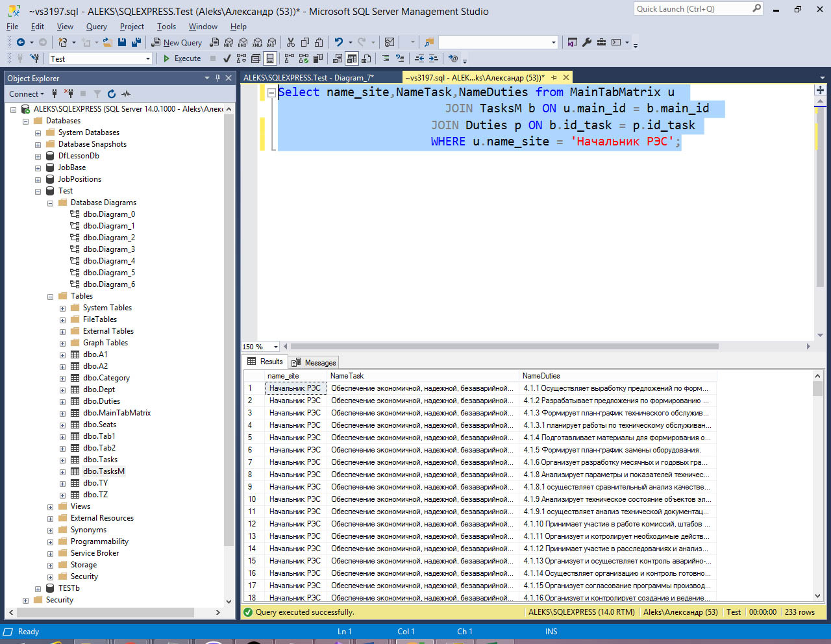Click the Navigate Backward arrow

tap(21, 42)
